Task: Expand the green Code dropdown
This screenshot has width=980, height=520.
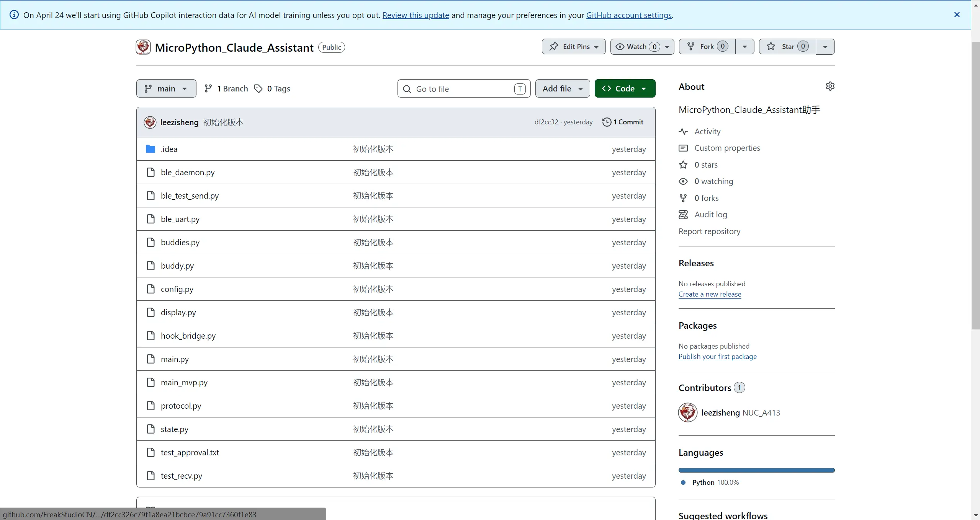Action: (x=625, y=89)
